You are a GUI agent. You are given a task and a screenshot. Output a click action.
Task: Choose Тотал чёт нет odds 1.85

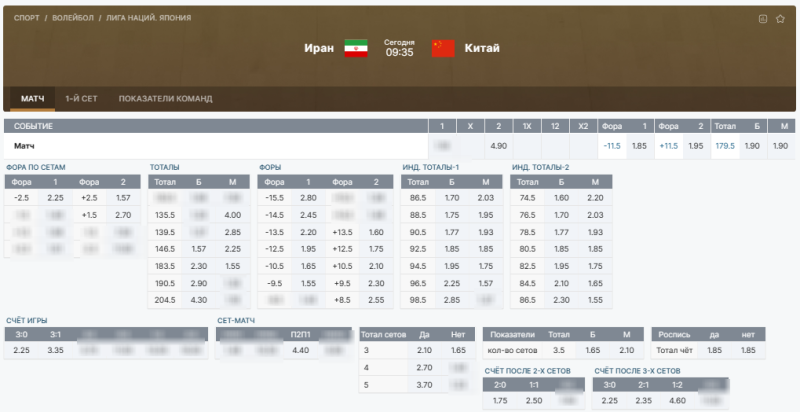748,350
